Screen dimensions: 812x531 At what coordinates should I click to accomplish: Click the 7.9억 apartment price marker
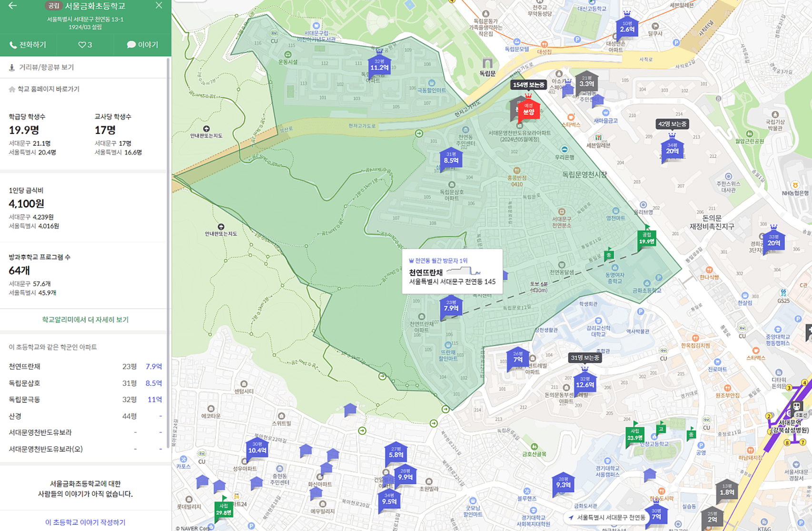tap(451, 306)
